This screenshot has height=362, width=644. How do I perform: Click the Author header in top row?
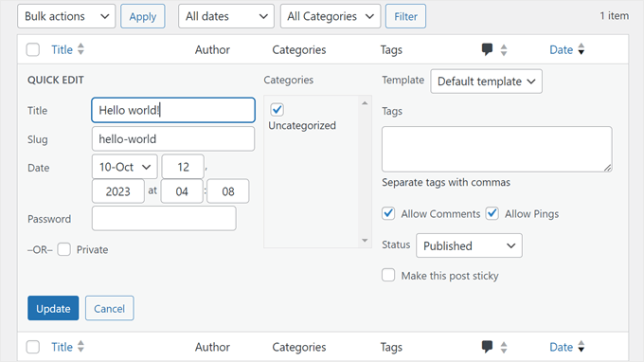[212, 49]
